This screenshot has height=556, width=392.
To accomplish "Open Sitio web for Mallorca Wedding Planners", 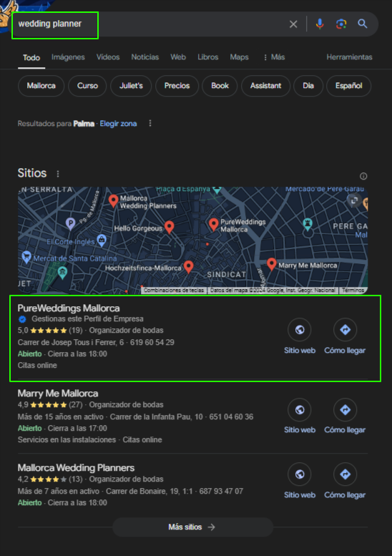I will point(300,481).
